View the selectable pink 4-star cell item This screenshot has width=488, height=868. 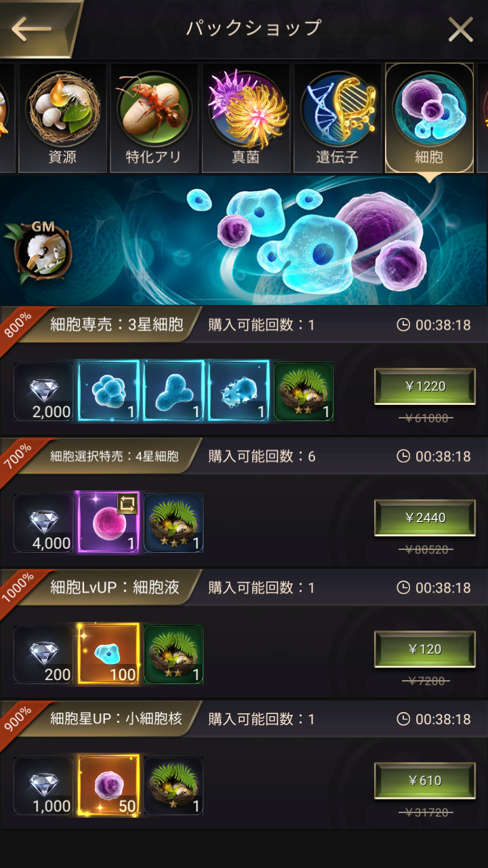click(109, 523)
